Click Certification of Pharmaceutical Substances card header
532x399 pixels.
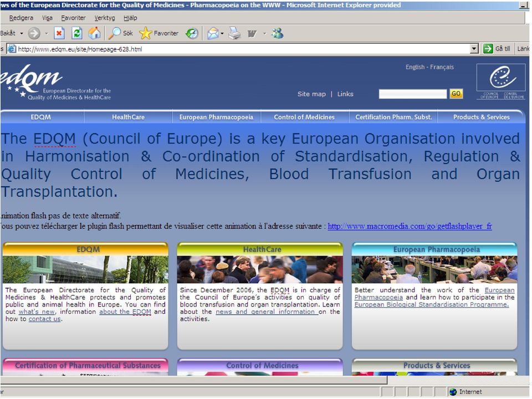pyautogui.click(x=85, y=365)
